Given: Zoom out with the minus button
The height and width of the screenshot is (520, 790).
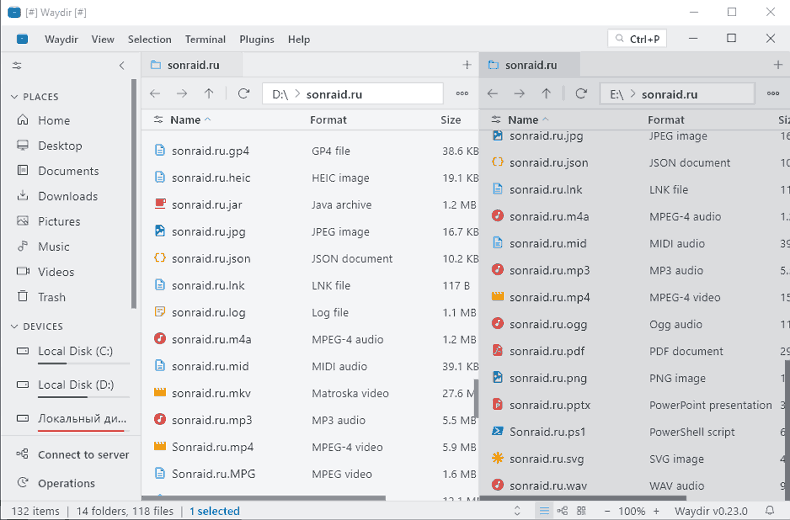Looking at the screenshot, I should (x=607, y=511).
